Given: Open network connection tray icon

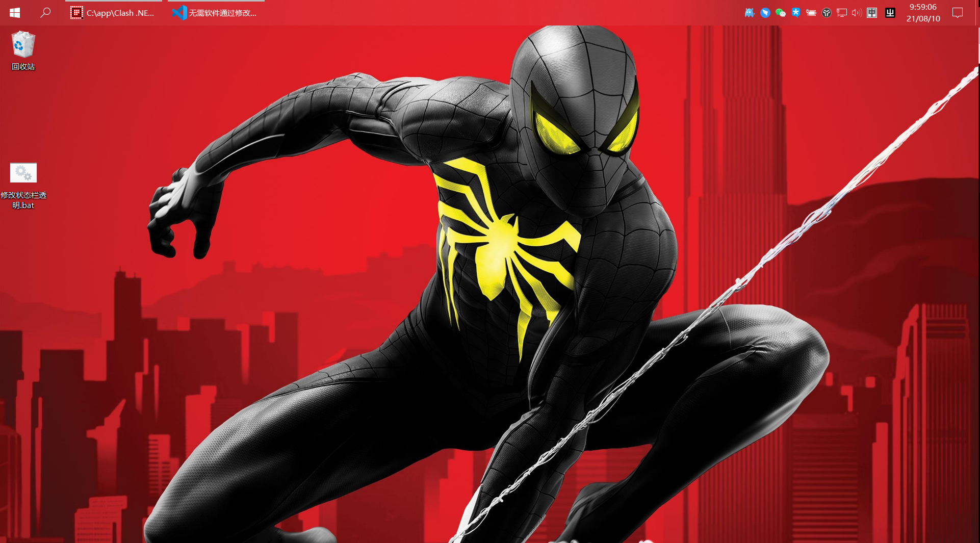Looking at the screenshot, I should tap(842, 13).
